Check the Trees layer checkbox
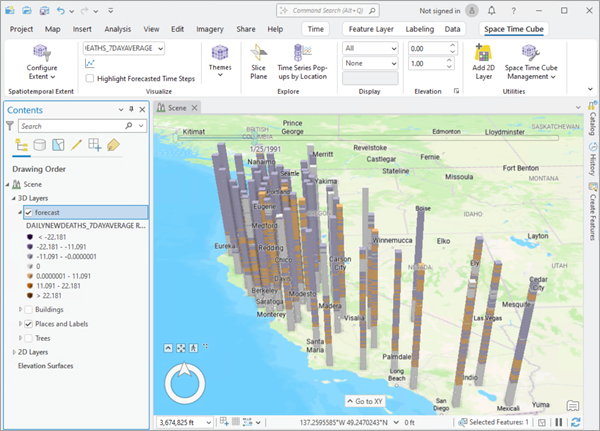Image resolution: width=600 pixels, height=431 pixels. pos(28,337)
